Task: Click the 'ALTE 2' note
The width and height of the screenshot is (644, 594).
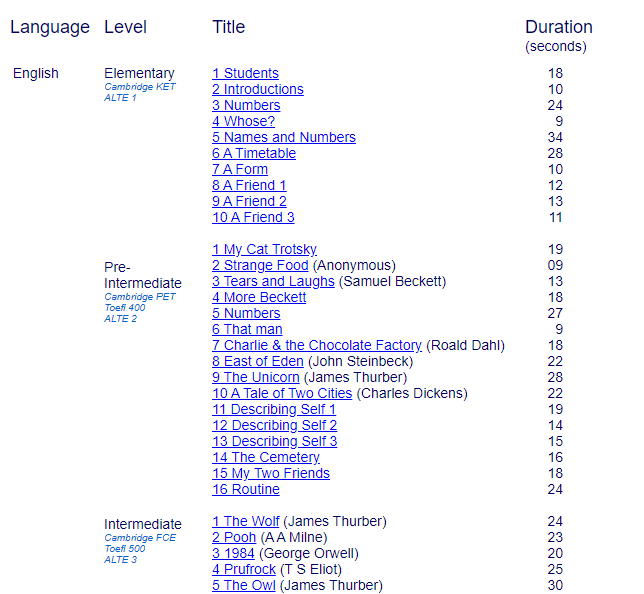Action: 120,319
